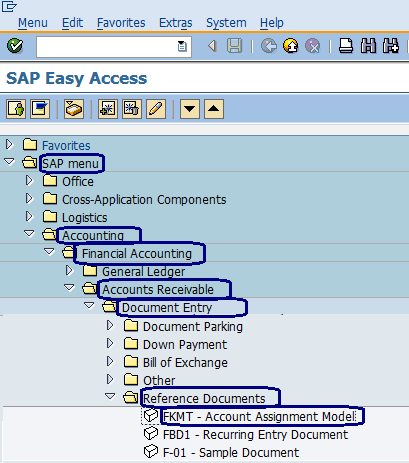The image size is (409, 463).
Task: Click the window menu icon at top-left
Action: (x=9, y=6)
